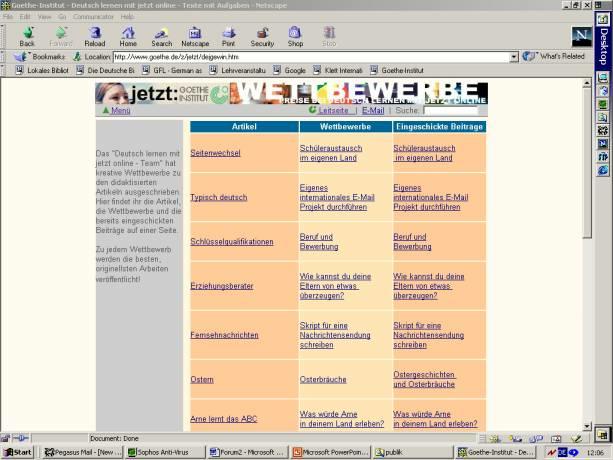Click the Windows Start button
Image resolution: width=613 pixels, height=460 pixels.
[x=17, y=452]
